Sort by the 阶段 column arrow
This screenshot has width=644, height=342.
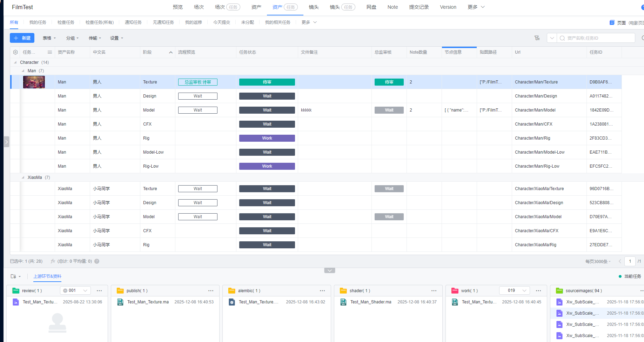point(171,52)
